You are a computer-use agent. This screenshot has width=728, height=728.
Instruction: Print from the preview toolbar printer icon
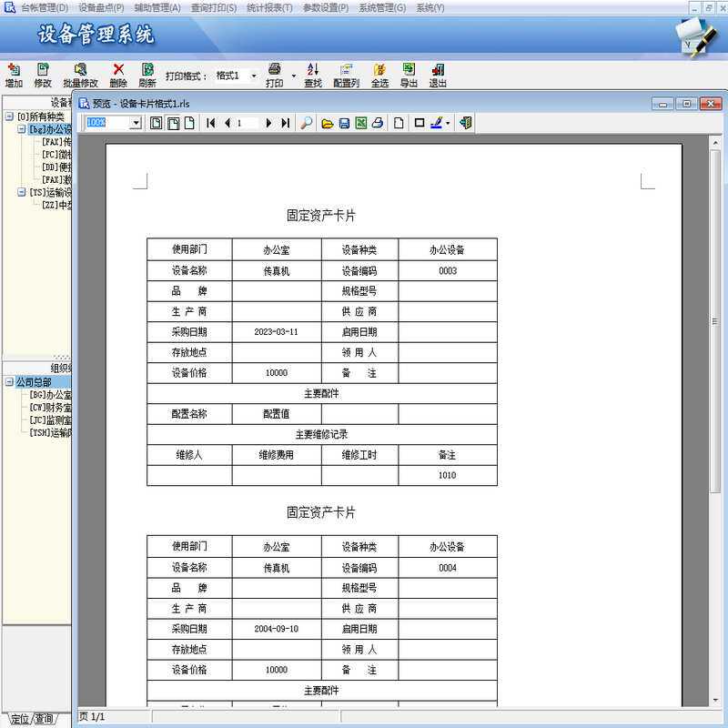click(378, 123)
